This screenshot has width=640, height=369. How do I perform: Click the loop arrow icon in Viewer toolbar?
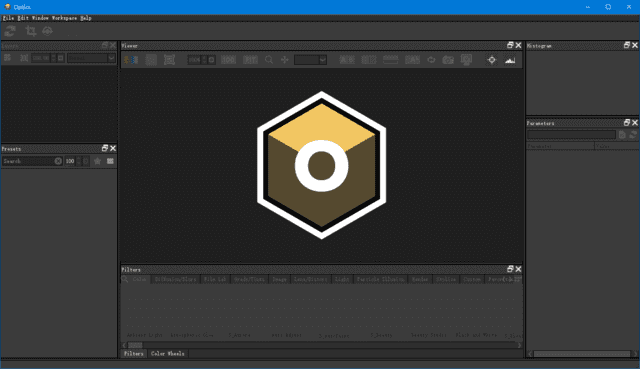click(x=431, y=60)
